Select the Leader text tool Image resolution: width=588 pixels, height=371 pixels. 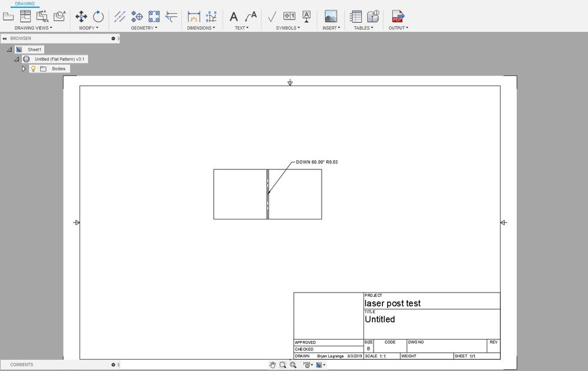(250, 16)
